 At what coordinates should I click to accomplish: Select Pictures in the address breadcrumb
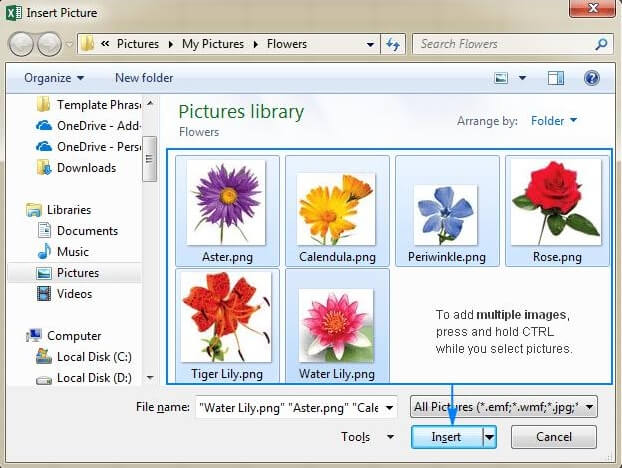[x=138, y=44]
